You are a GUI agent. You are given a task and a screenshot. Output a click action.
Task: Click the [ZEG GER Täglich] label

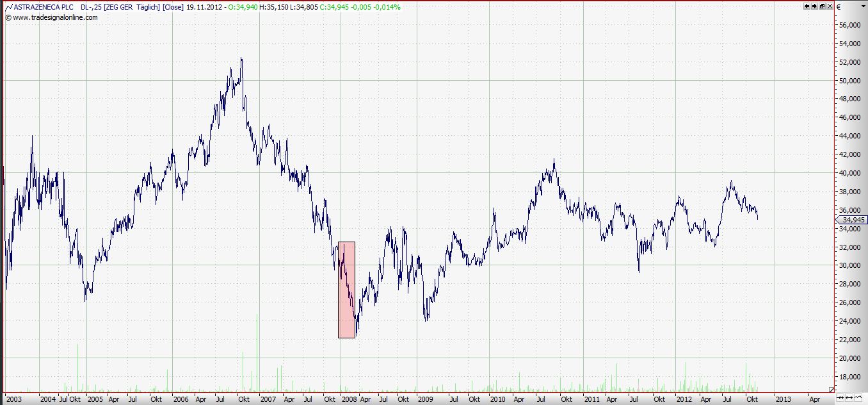132,7
